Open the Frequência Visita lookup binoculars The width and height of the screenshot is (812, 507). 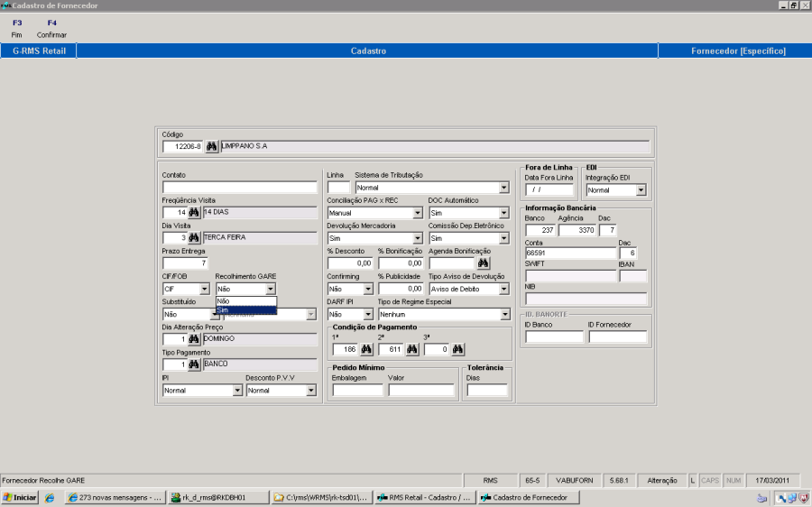point(194,212)
